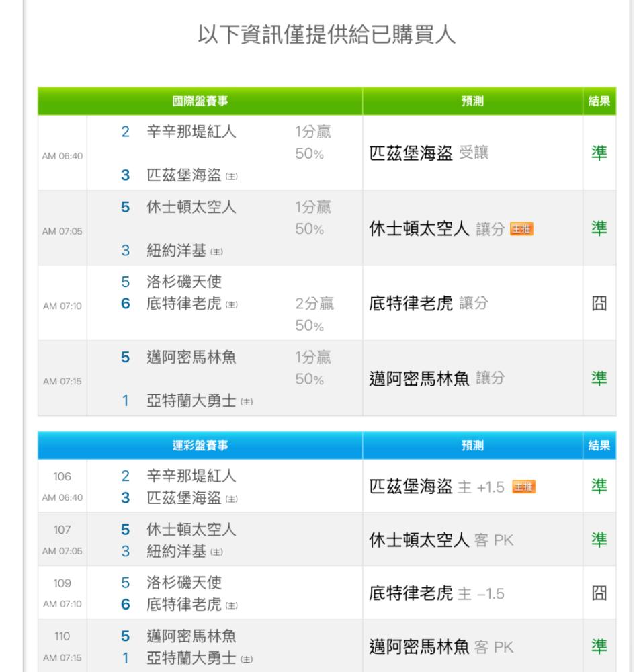Click AM 06:40 time under game 106

tap(62, 497)
